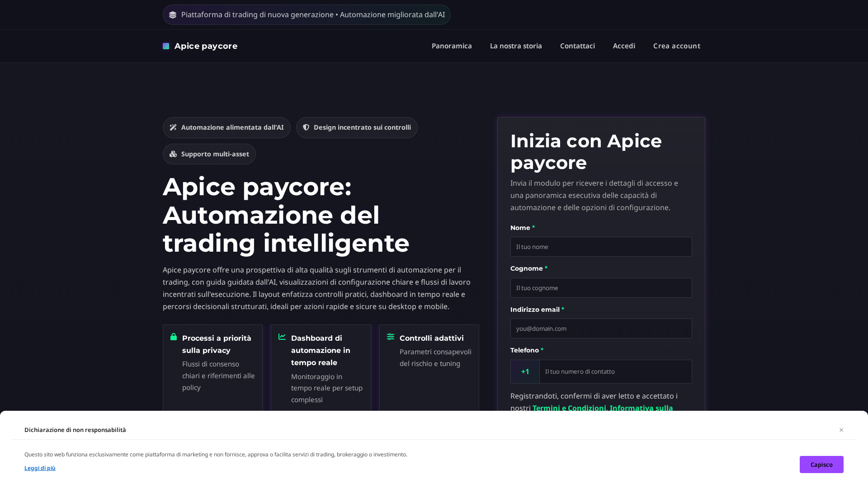The image size is (868, 488).
Task: Click the sliders icon next to 'Controlli adattivi'
Action: click(x=390, y=337)
